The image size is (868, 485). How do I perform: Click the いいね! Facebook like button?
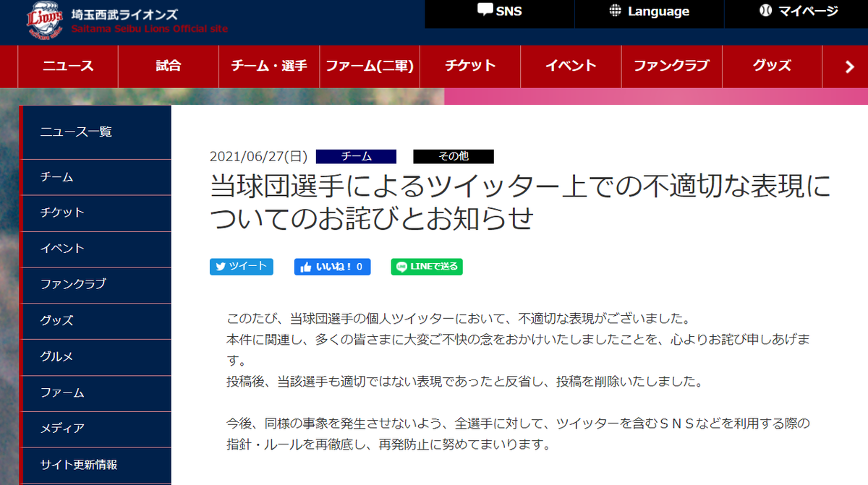click(x=332, y=266)
